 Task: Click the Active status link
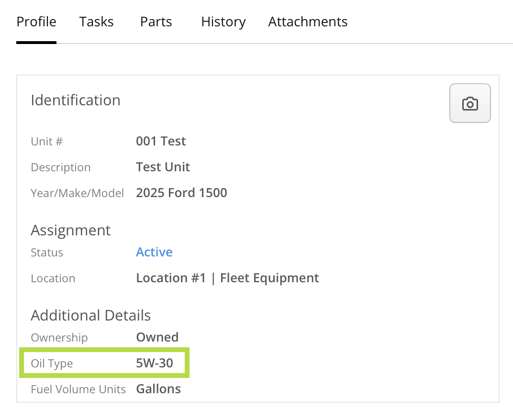point(154,252)
